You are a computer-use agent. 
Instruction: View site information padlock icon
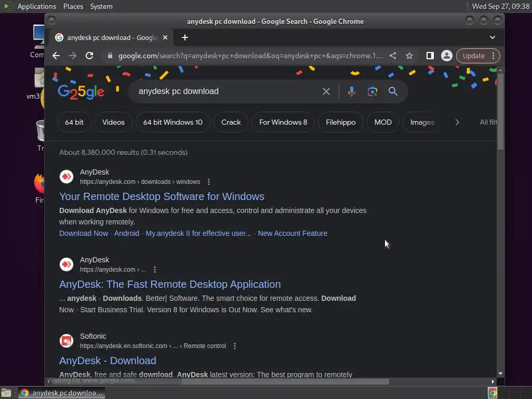click(110, 56)
